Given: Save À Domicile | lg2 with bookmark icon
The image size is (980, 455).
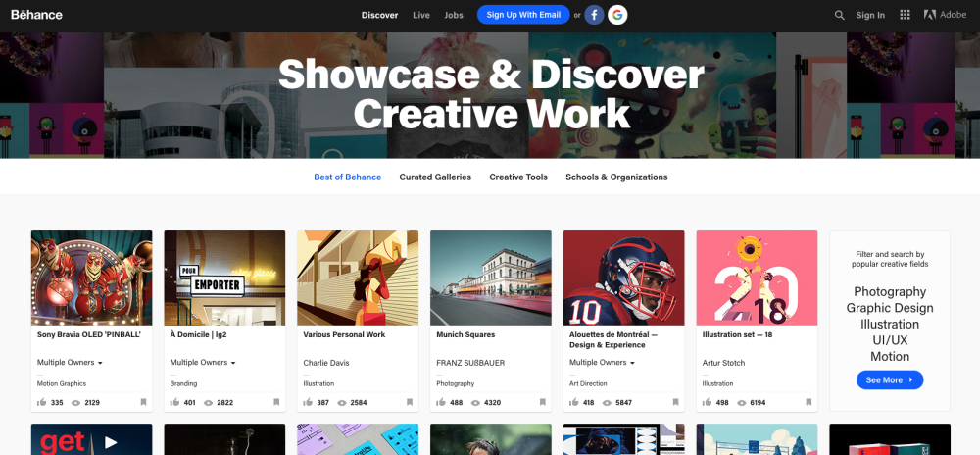Looking at the screenshot, I should (x=276, y=402).
